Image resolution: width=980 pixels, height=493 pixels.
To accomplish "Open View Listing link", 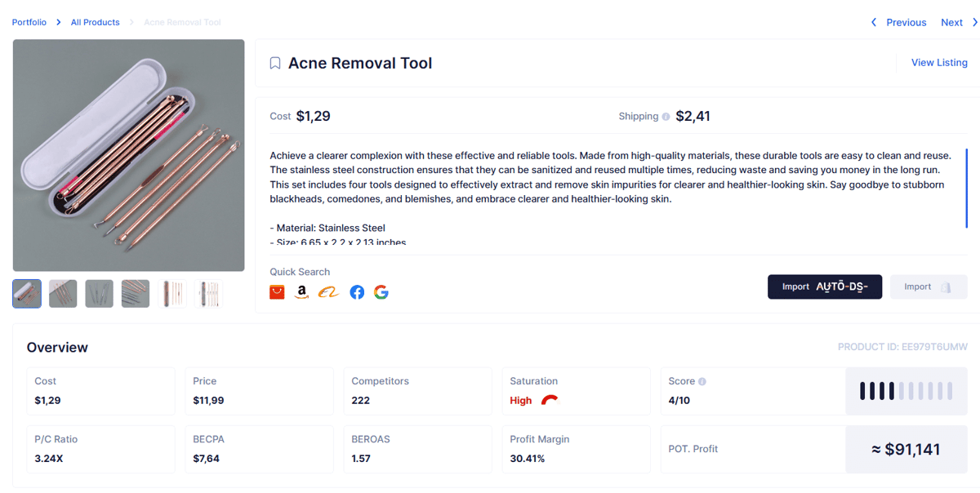I will [939, 63].
